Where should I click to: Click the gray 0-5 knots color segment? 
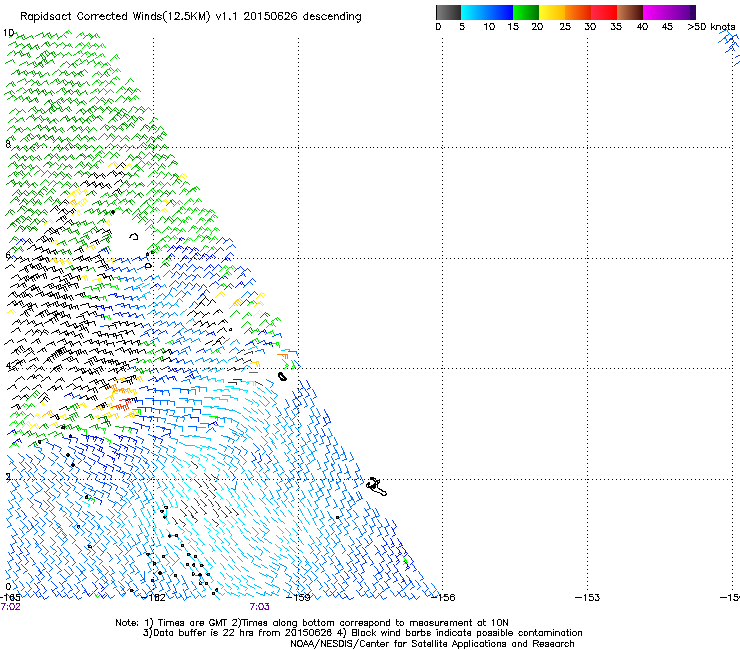(448, 12)
